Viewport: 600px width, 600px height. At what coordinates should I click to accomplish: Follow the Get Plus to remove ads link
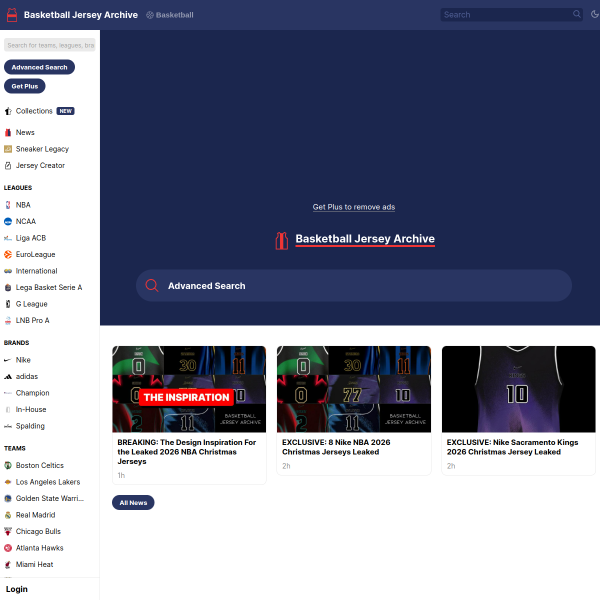click(x=354, y=207)
